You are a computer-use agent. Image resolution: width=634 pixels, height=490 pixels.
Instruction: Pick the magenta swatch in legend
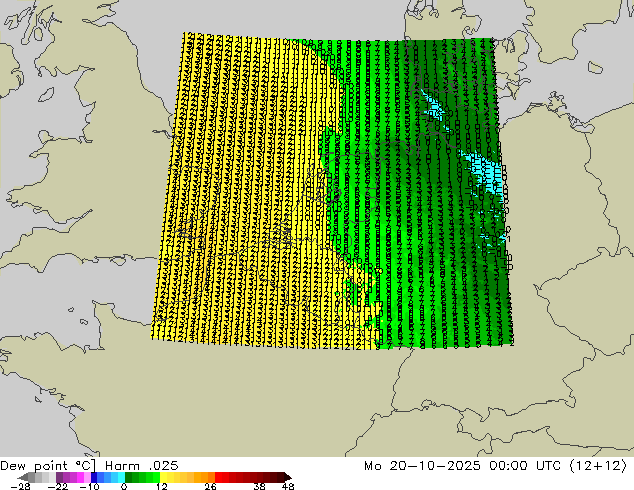[x=80, y=477]
